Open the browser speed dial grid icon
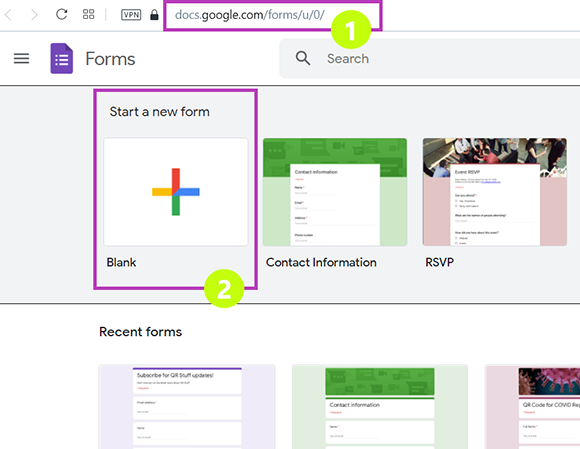The image size is (580, 449). click(88, 14)
